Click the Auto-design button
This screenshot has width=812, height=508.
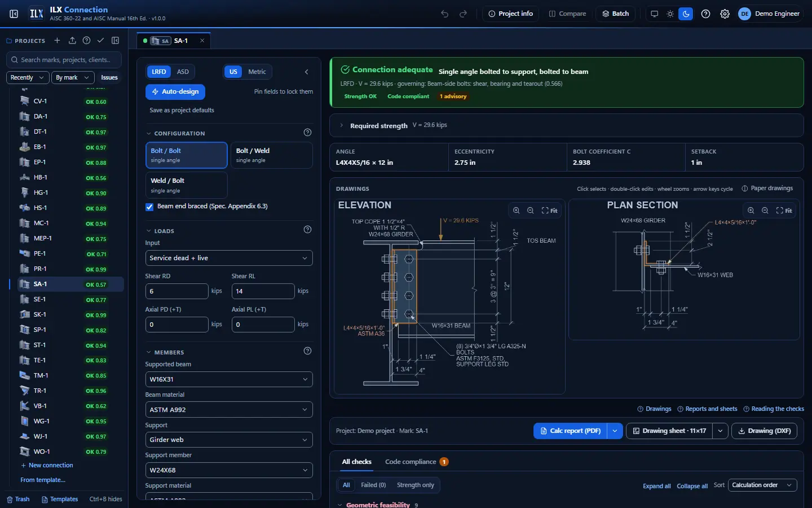click(175, 91)
